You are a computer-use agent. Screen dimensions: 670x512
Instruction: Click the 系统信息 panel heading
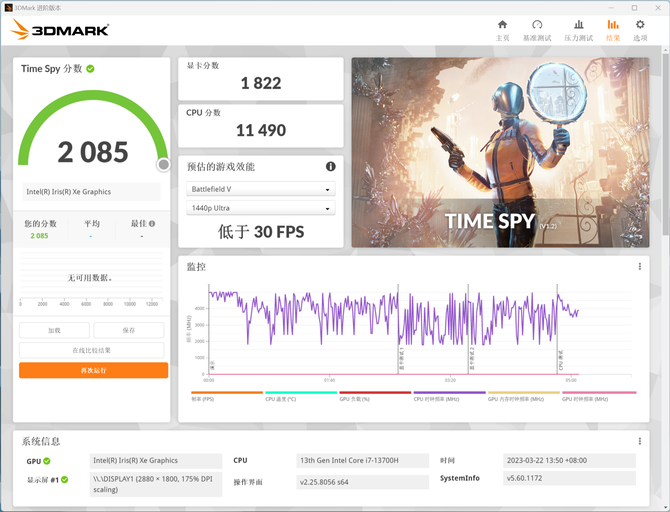[41, 441]
